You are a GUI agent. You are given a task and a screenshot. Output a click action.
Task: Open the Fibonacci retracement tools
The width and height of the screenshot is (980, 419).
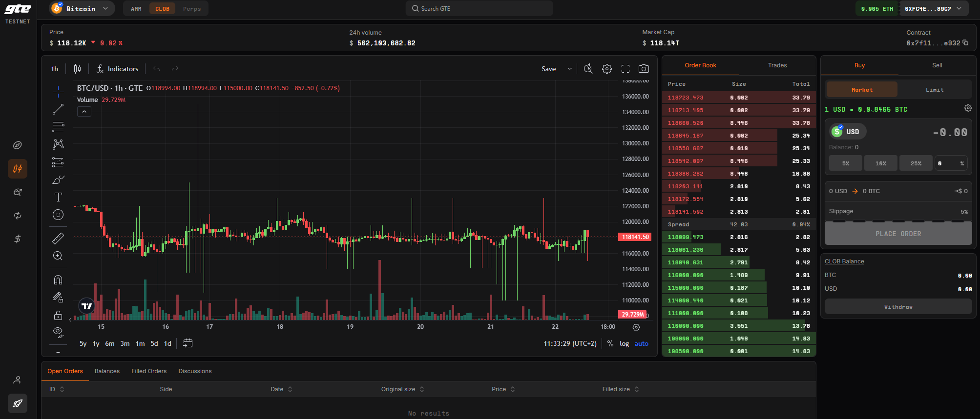tap(58, 127)
